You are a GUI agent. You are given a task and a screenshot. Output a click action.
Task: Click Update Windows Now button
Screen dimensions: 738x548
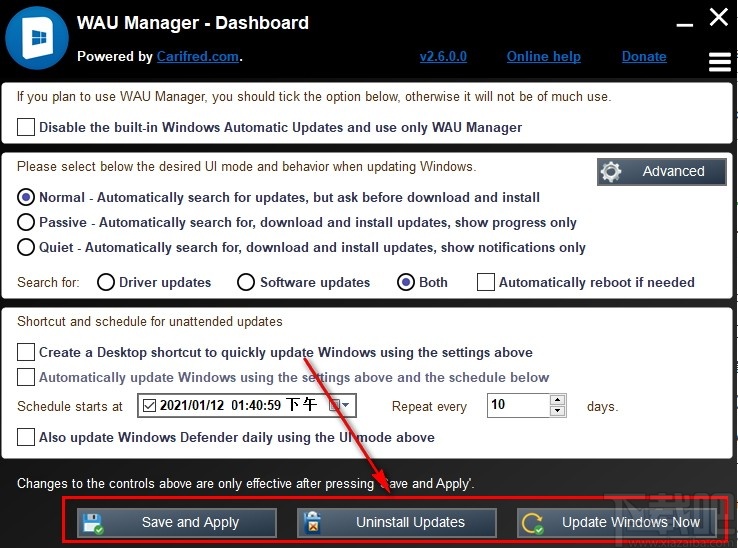coord(617,523)
